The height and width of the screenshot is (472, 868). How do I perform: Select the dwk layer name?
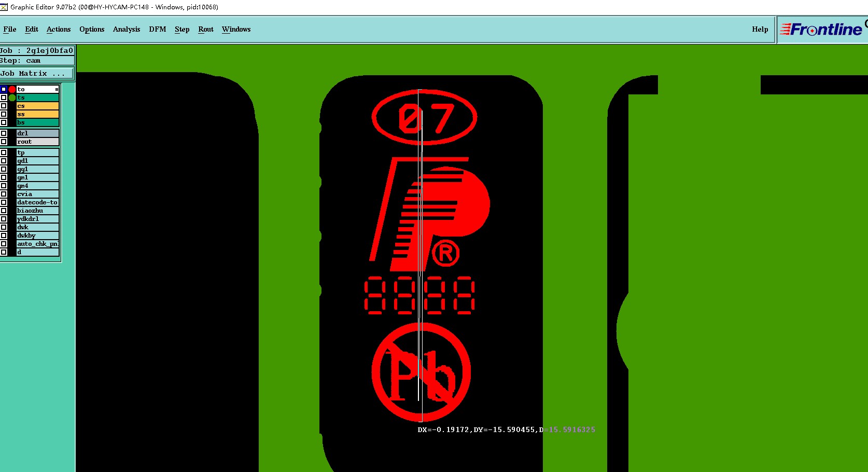[37, 227]
